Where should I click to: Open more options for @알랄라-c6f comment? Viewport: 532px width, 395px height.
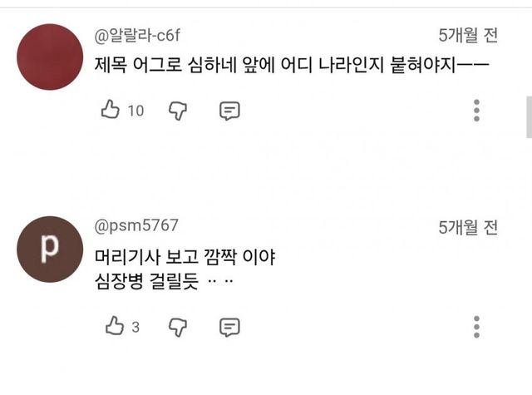pyautogui.click(x=476, y=110)
